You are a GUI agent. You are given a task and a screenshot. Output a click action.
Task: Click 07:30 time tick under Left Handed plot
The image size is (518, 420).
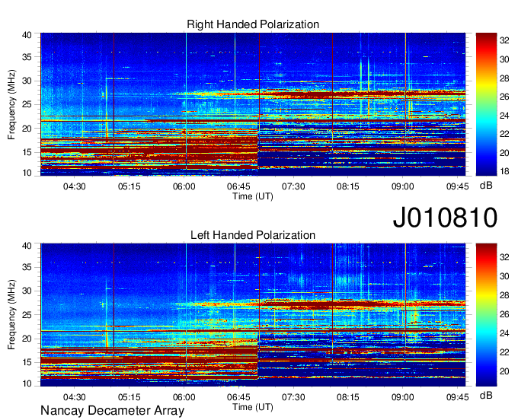click(x=293, y=397)
